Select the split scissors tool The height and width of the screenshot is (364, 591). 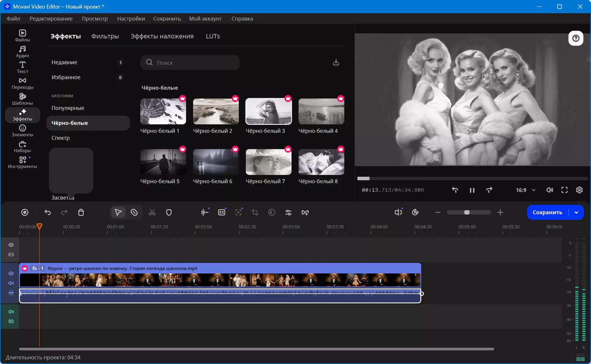(152, 212)
